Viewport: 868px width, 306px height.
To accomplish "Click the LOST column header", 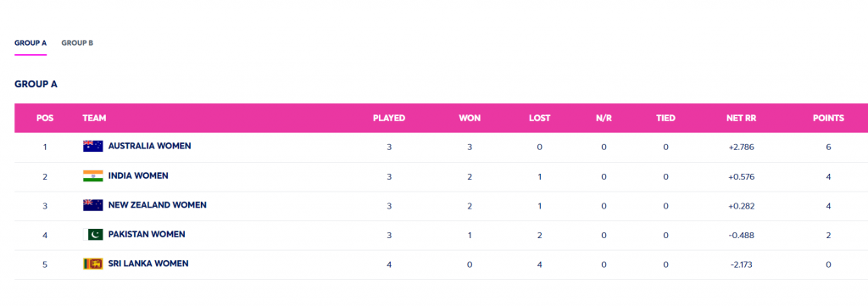I will [x=539, y=119].
